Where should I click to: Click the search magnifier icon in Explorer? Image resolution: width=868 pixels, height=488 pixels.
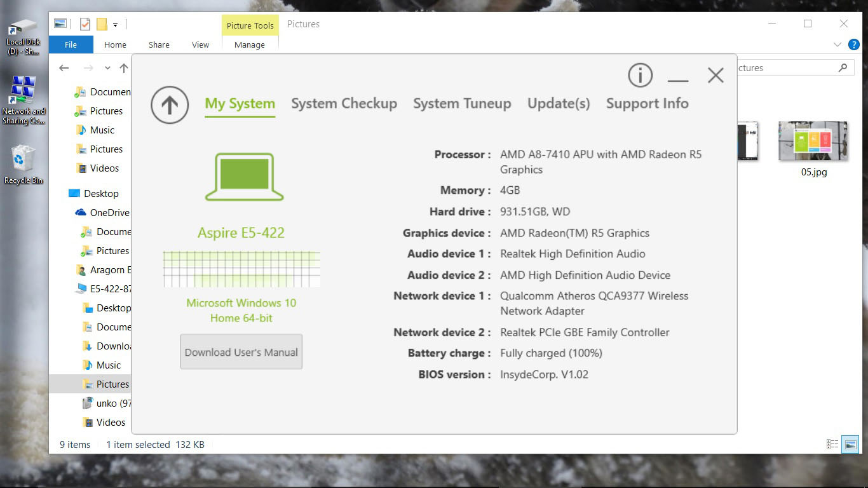(843, 68)
